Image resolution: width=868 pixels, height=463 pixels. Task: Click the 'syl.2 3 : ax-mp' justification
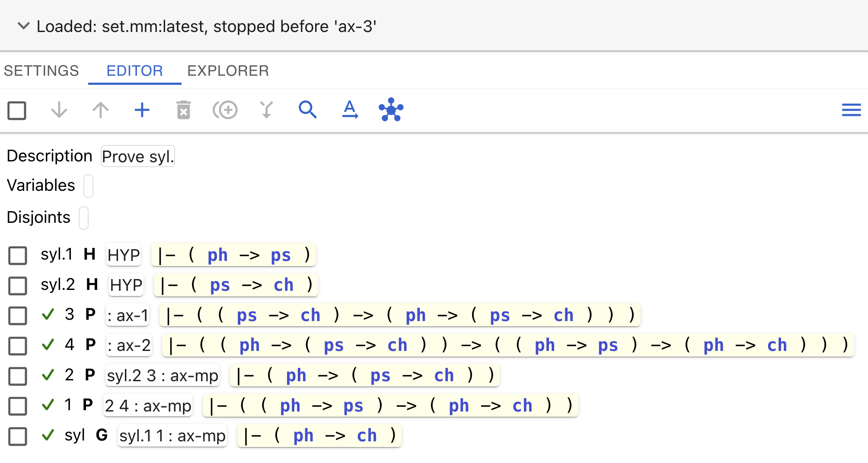click(163, 375)
